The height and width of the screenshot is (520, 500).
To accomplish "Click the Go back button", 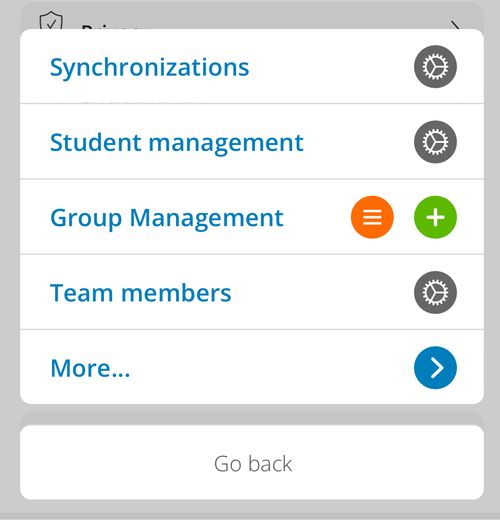I will point(252,462).
